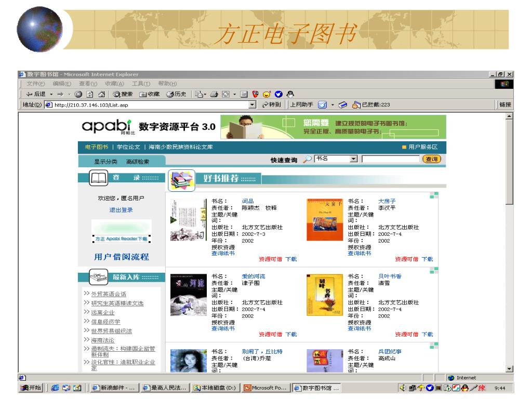This screenshot has width=532, height=399.
Task: Click the 高级检索 advanced search link
Action: pyautogui.click(x=137, y=162)
